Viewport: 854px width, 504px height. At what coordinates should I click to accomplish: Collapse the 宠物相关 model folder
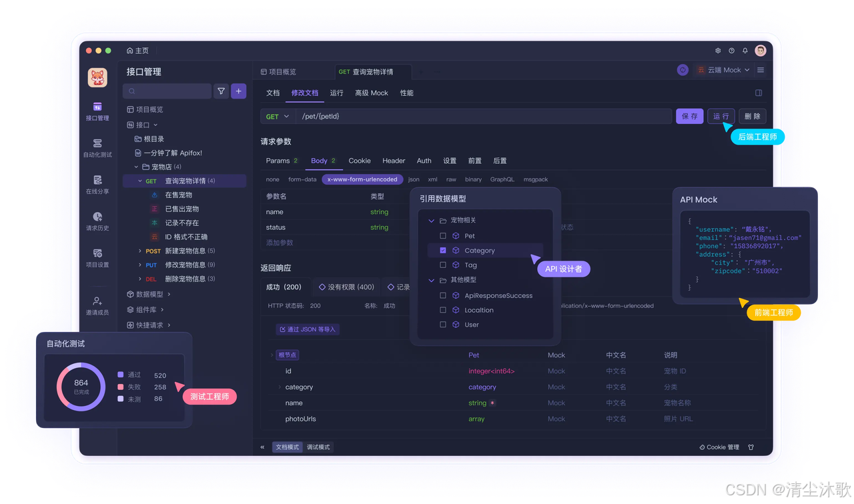(x=431, y=220)
